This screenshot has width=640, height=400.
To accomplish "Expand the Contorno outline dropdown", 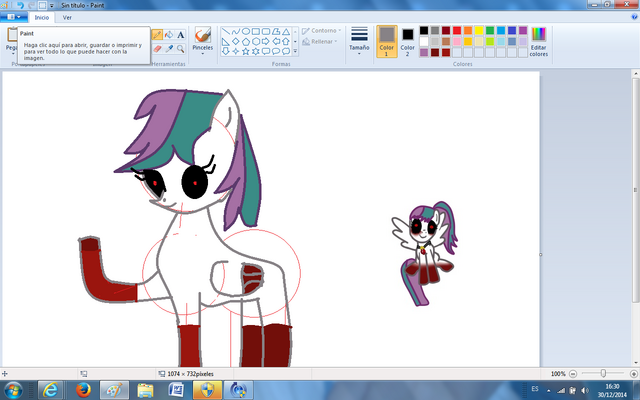I will pos(322,31).
